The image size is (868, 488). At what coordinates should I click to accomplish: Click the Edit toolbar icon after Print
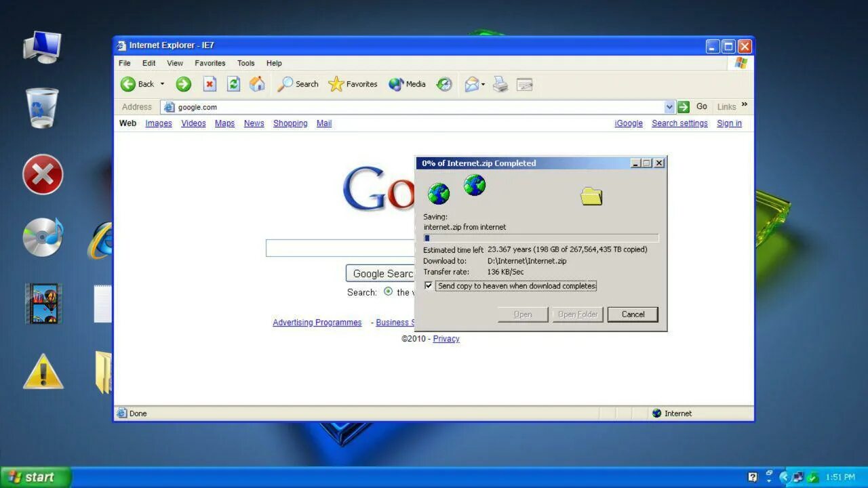point(524,85)
